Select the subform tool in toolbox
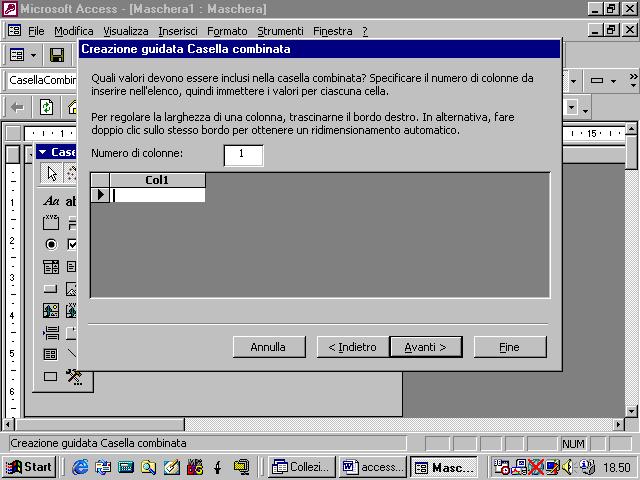 pos(51,354)
